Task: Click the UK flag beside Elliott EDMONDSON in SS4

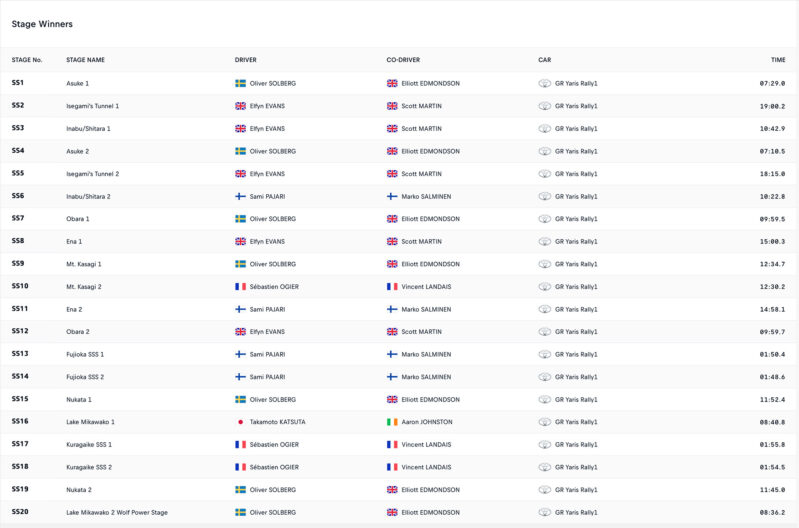Action: (392, 151)
